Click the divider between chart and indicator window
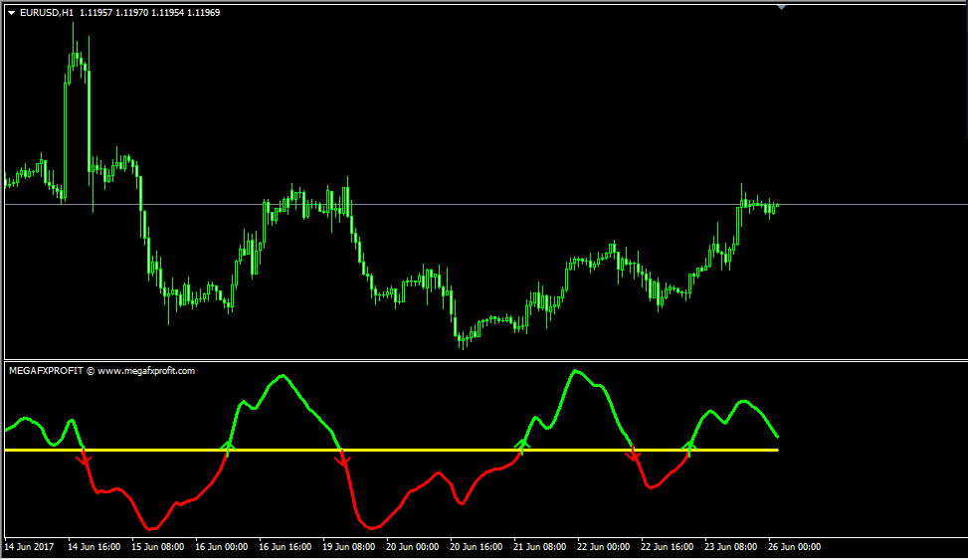The width and height of the screenshot is (968, 560). (x=484, y=359)
